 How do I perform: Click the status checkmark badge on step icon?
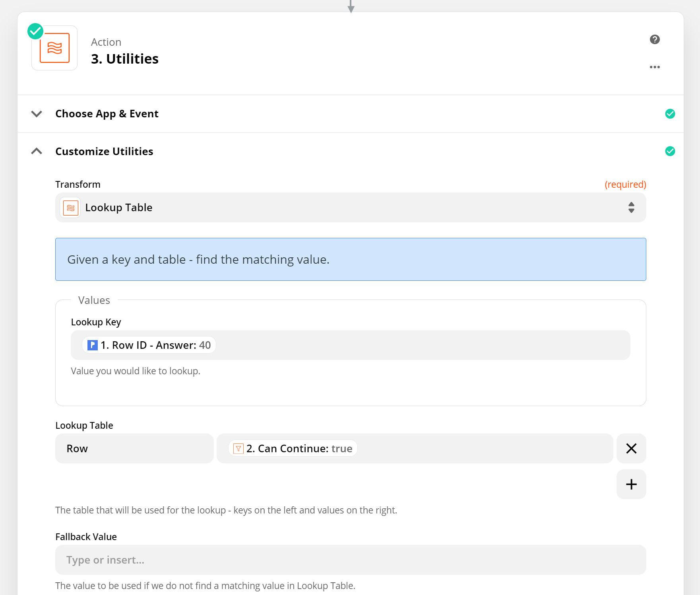point(35,31)
